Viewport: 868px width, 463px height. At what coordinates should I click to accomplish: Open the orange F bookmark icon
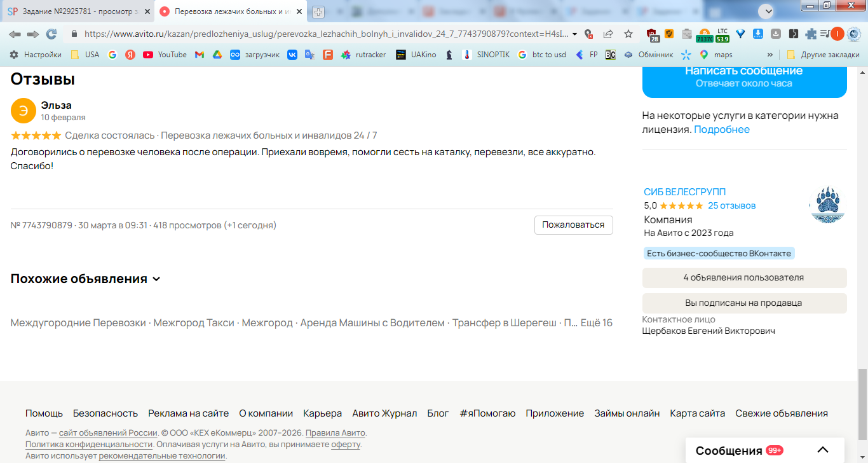click(x=327, y=55)
